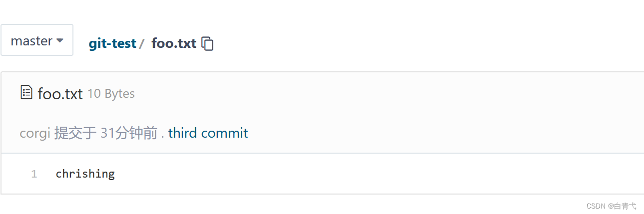Copy file path using the clipboard icon
This screenshot has height=214, width=644.
207,43
